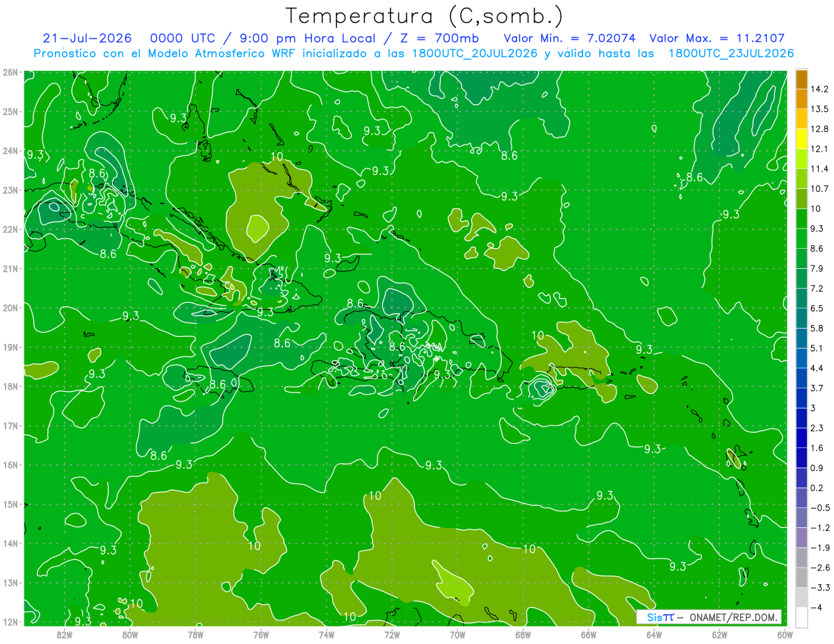Click the '14.2' legend value

pos(819,89)
